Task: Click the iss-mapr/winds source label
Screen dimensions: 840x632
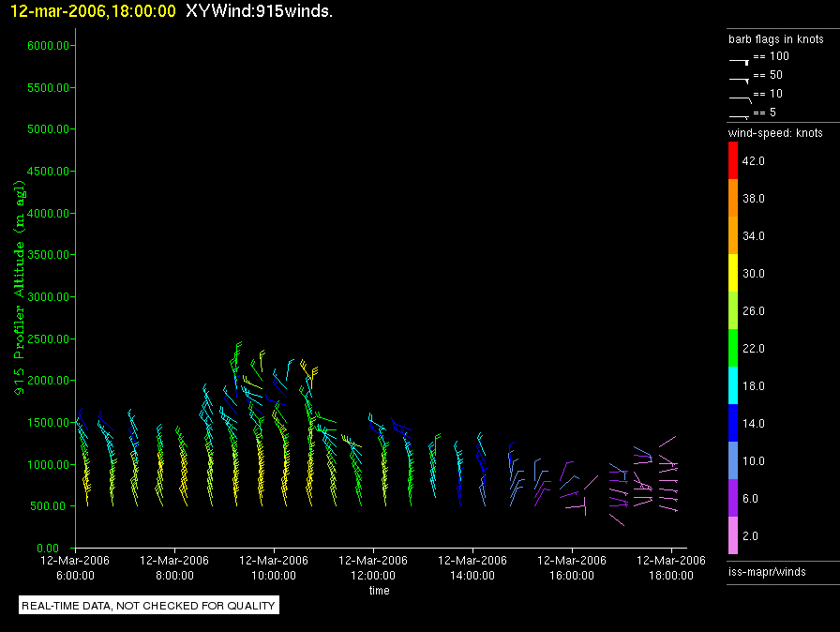Action: coord(767,571)
